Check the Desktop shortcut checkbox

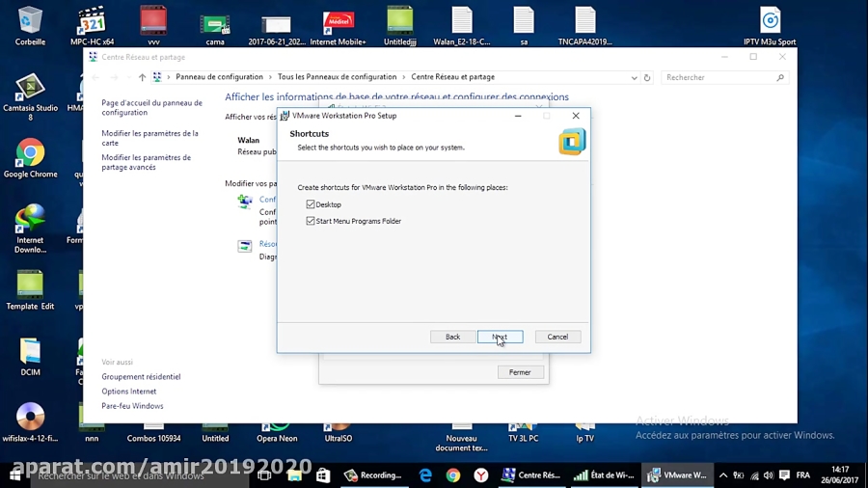pos(311,204)
